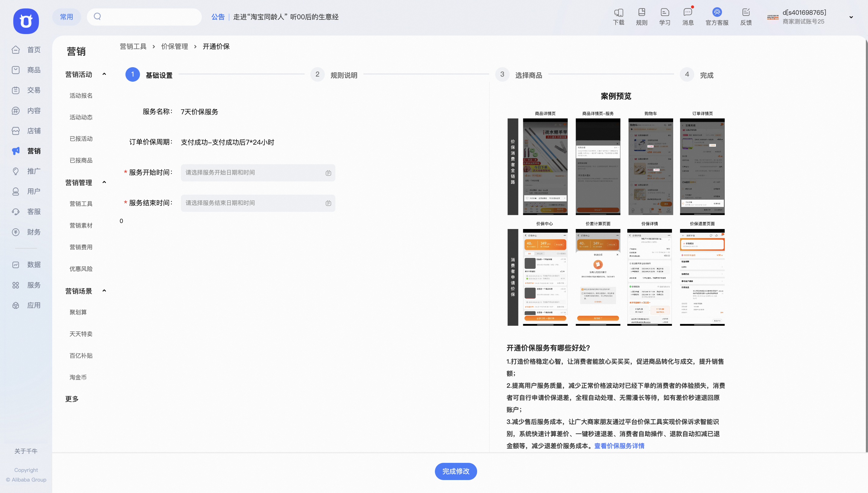
Task: Collapse the 营销管理 section
Action: (104, 182)
